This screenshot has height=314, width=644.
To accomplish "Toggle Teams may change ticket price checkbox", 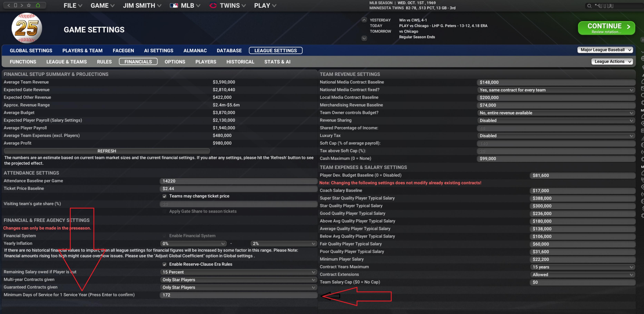I will [164, 196].
